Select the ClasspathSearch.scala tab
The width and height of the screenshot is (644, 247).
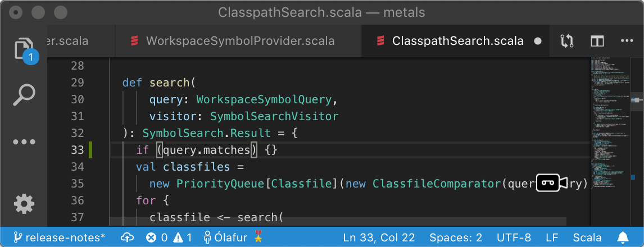[x=456, y=41]
